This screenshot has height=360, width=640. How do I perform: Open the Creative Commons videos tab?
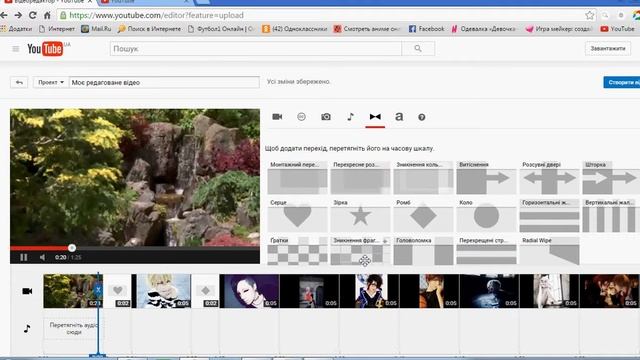pyautogui.click(x=301, y=117)
